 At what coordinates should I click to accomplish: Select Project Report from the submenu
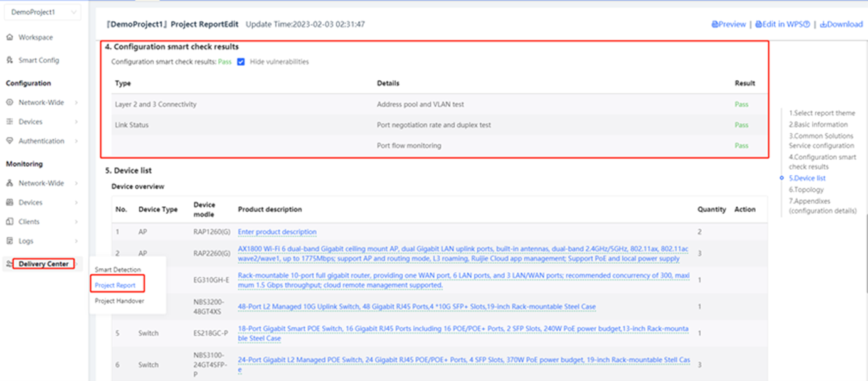pos(115,286)
